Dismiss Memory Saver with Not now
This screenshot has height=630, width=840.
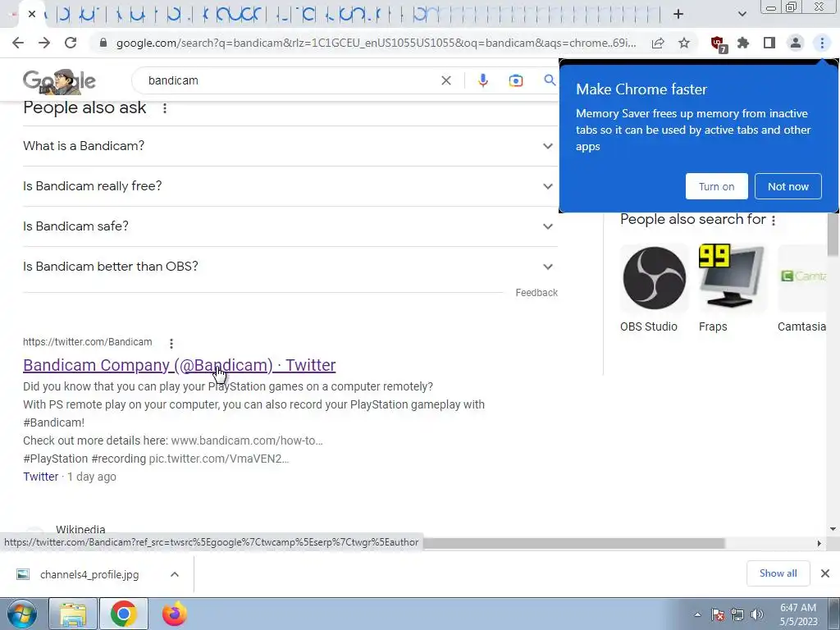[x=788, y=186]
